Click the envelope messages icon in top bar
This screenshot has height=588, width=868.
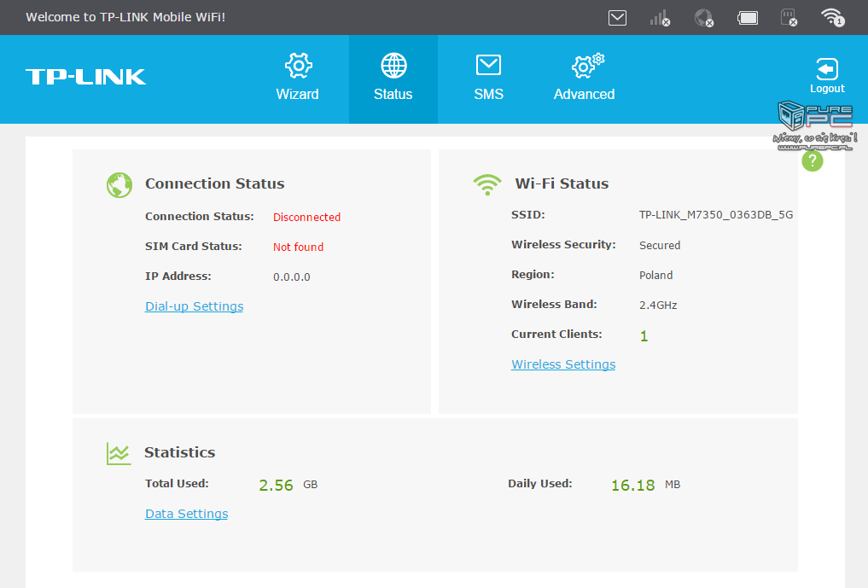click(617, 17)
